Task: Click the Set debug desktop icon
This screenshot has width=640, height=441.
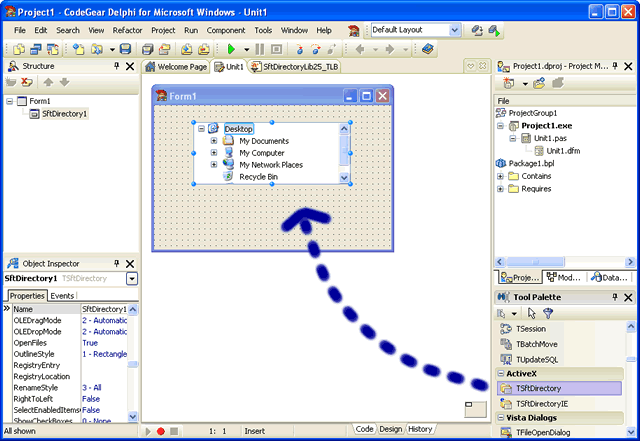Action: 494,30
